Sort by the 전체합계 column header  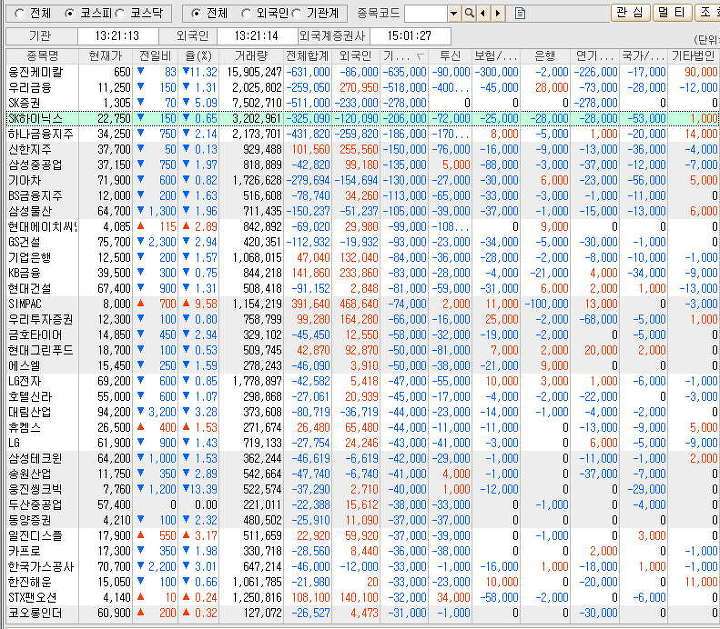point(308,56)
